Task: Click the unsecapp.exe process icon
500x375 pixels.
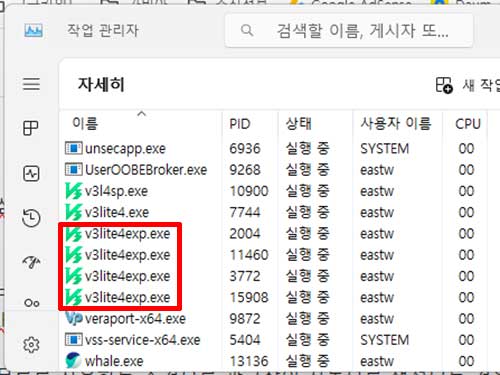Action: click(x=73, y=148)
